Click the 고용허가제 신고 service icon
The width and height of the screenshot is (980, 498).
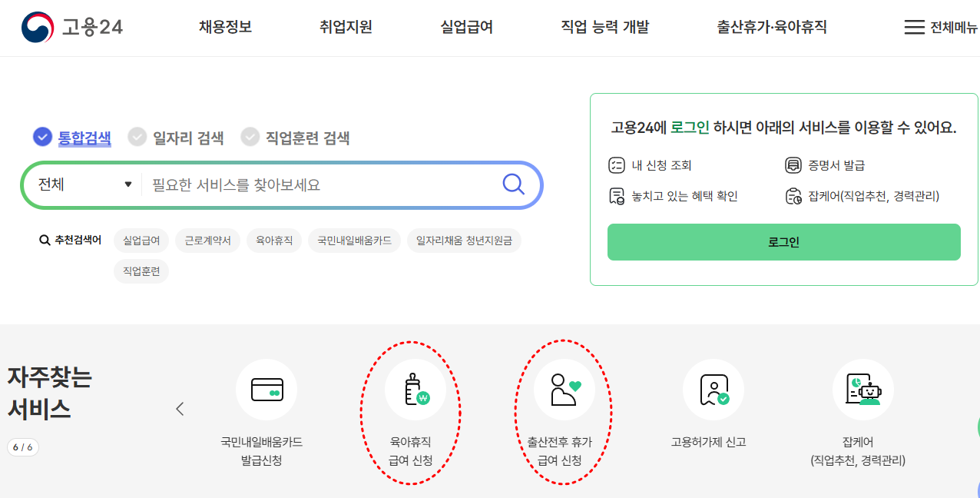[x=713, y=390]
